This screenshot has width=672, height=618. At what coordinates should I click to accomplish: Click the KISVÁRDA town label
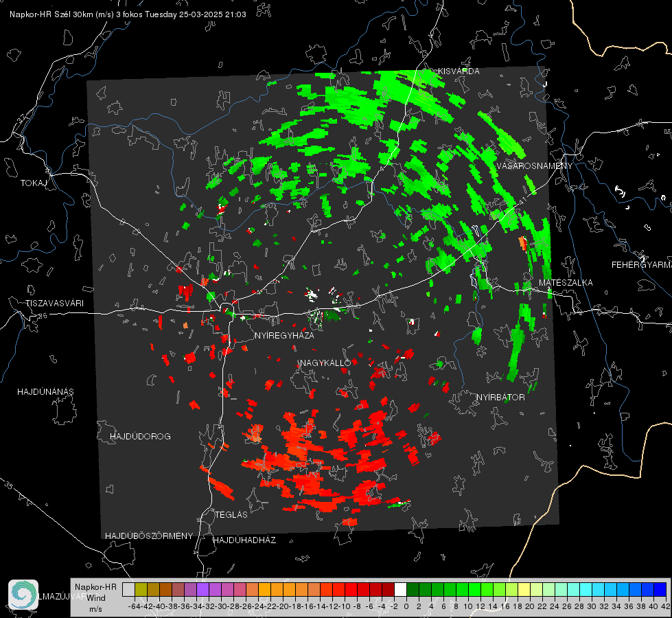coord(458,71)
